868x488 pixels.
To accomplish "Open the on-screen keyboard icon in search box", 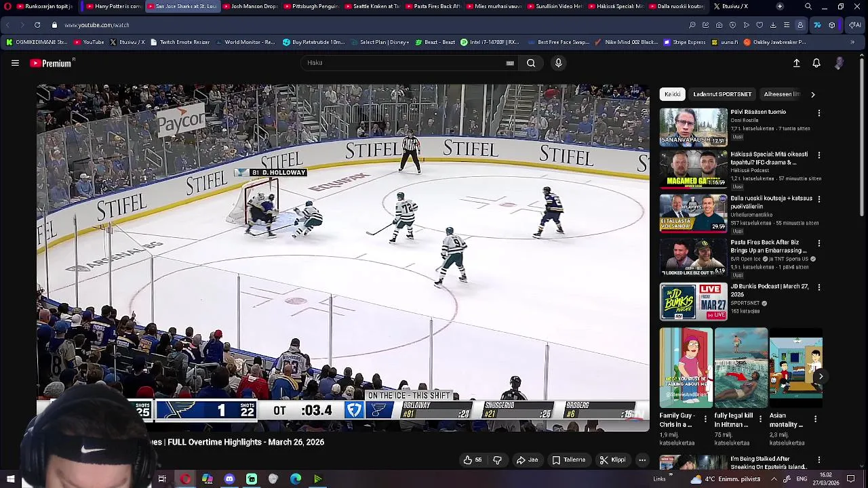I will (x=510, y=63).
